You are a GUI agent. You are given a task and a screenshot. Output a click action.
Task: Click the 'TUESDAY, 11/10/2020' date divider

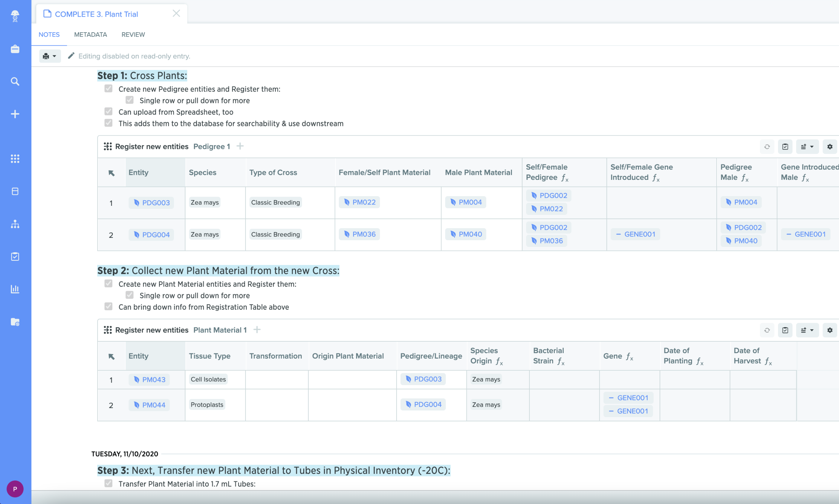click(125, 454)
